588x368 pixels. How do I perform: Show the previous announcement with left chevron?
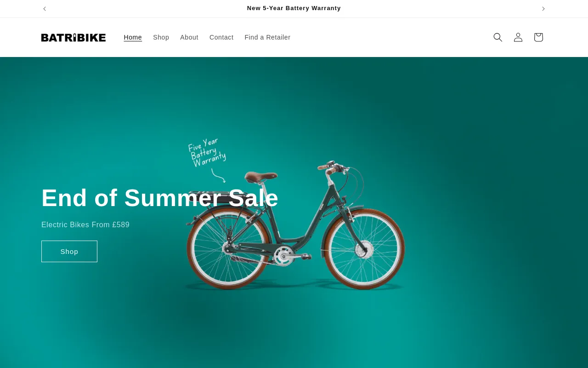coord(45,9)
